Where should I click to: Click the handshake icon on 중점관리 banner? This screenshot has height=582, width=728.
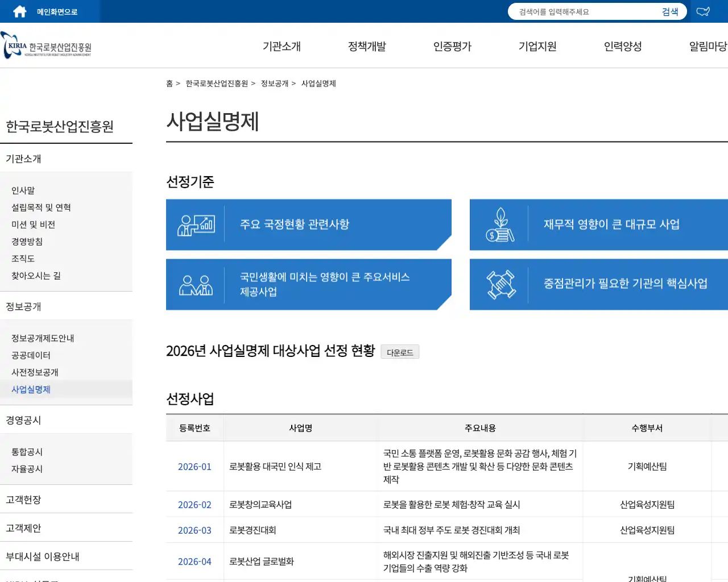click(x=499, y=284)
